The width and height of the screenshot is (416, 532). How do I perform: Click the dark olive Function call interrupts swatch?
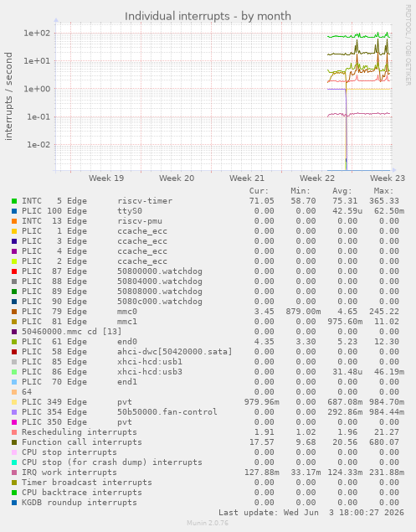[x=14, y=442]
